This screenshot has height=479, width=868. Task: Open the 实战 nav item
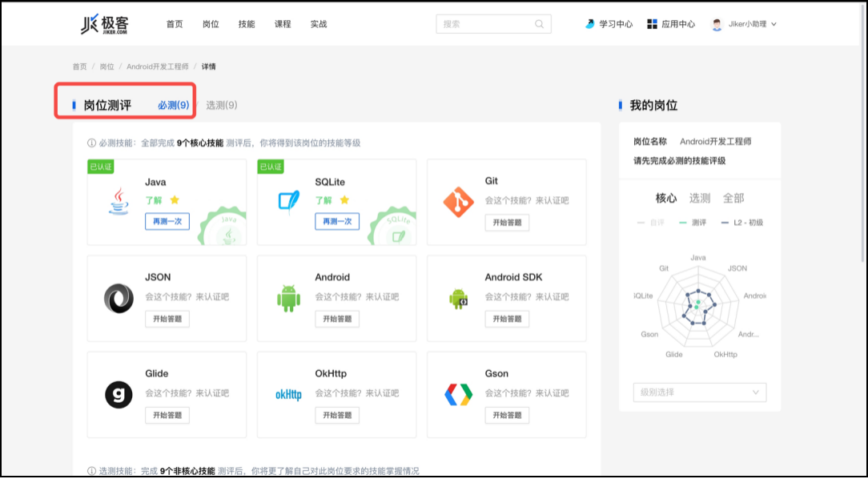click(319, 24)
